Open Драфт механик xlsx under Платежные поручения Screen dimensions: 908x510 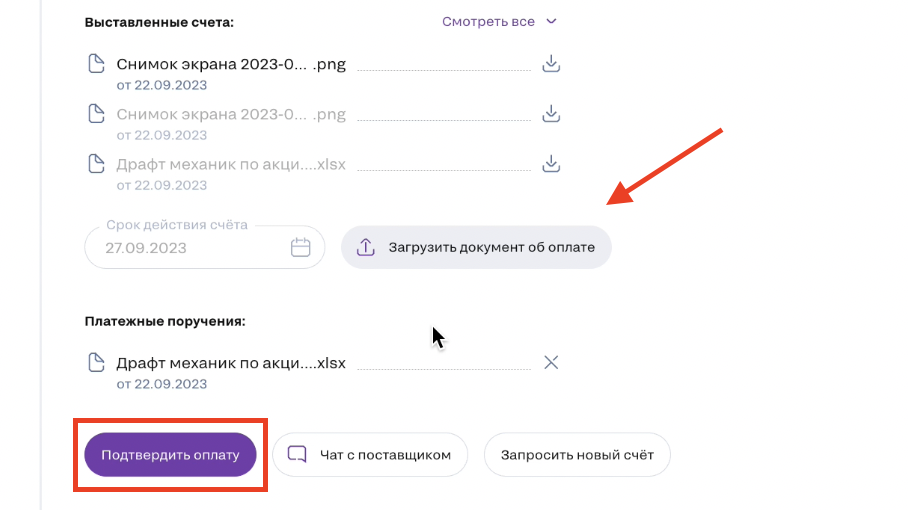coord(231,363)
